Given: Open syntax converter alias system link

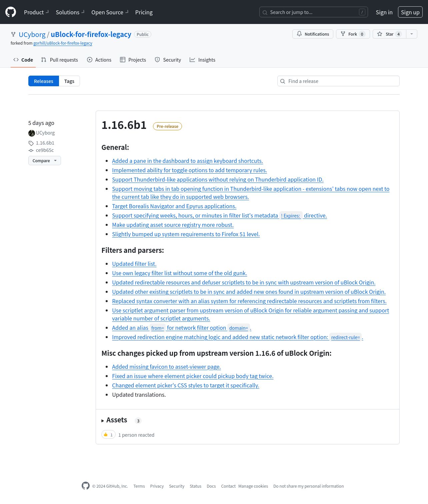Looking at the screenshot, I should coord(249,301).
